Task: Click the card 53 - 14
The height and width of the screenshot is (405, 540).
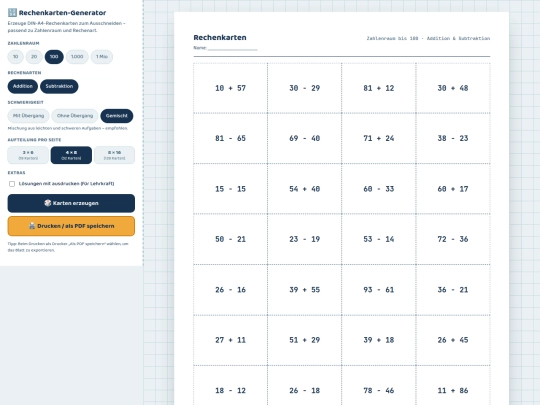Action: pos(379,239)
